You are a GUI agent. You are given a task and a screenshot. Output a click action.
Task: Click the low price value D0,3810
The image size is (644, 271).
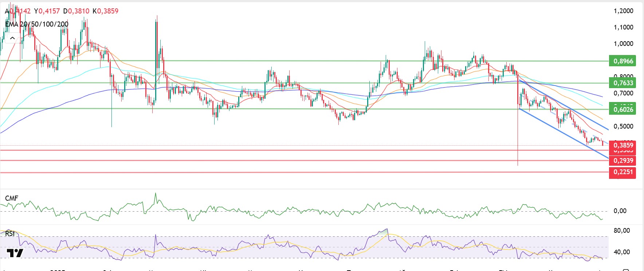76,11
